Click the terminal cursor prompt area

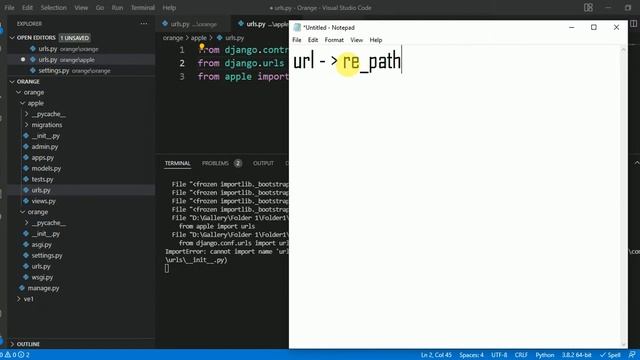click(167, 268)
